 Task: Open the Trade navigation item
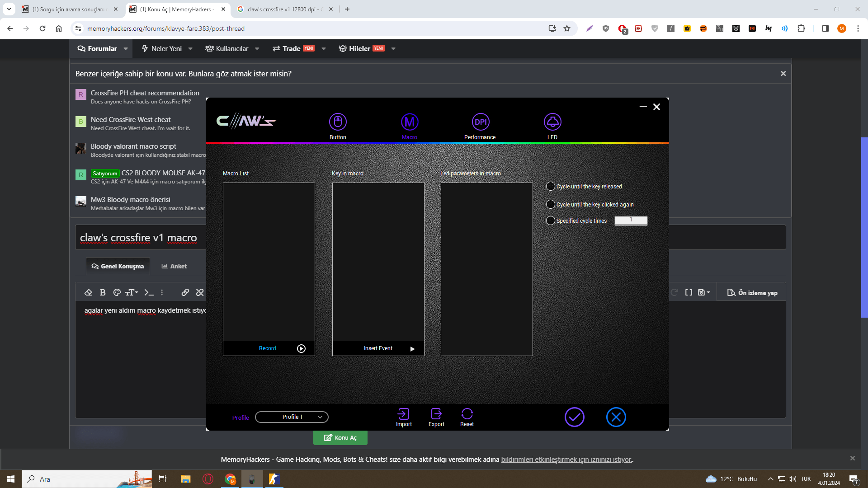pos(293,49)
